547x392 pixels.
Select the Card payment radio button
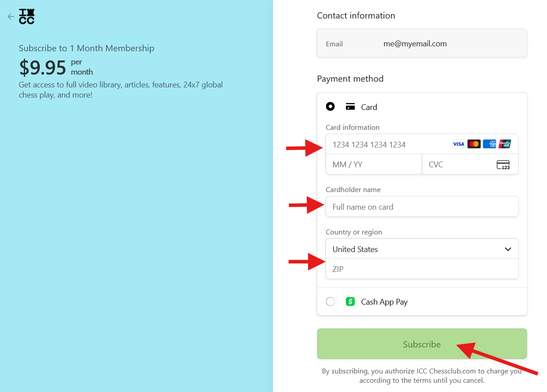tap(330, 106)
